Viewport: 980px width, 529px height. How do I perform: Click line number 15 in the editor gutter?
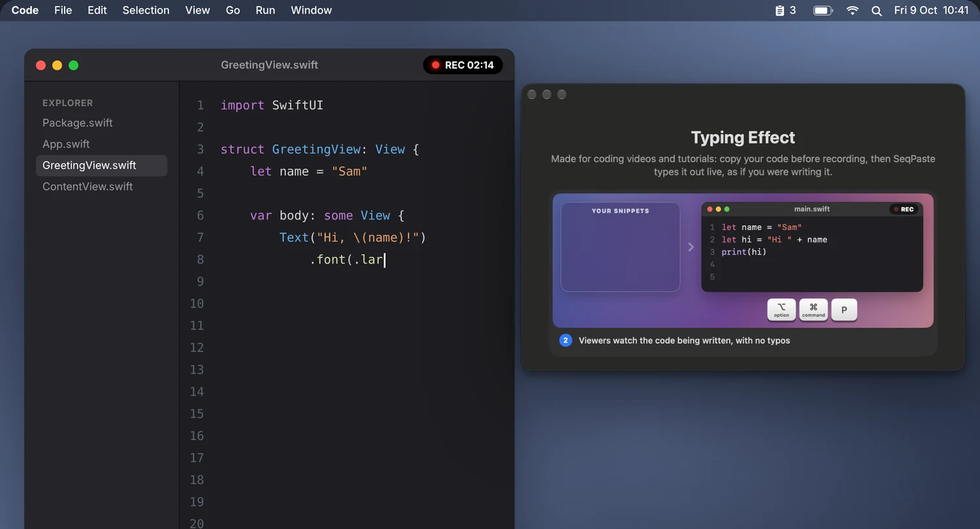coord(197,414)
